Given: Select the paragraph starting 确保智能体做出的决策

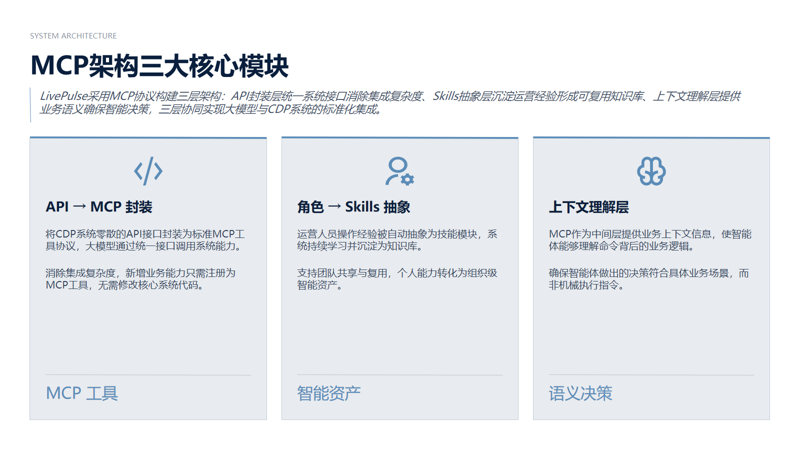Looking at the screenshot, I should click(649, 279).
